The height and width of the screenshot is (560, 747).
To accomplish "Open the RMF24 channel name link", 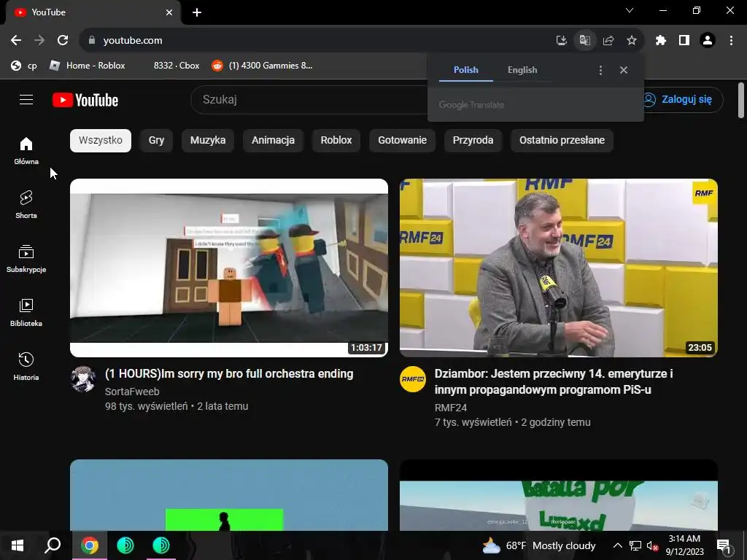I will [x=451, y=408].
